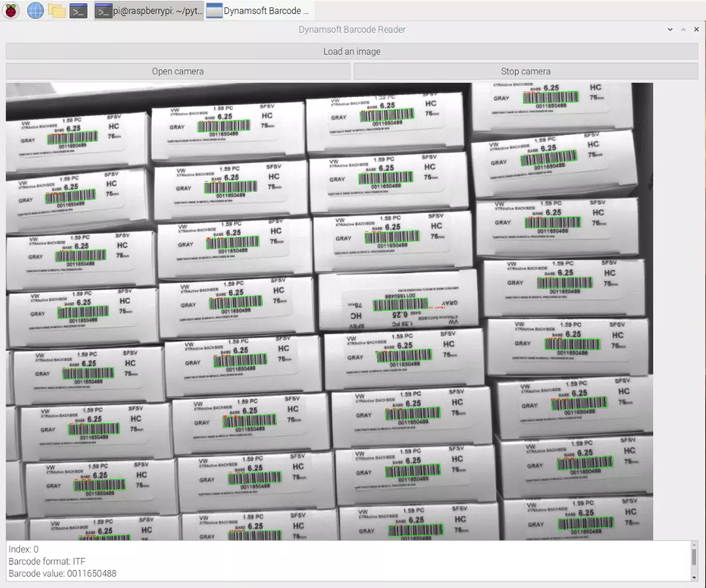706x588 pixels.
Task: Click the results panel scrollbar thumb
Action: click(x=694, y=557)
